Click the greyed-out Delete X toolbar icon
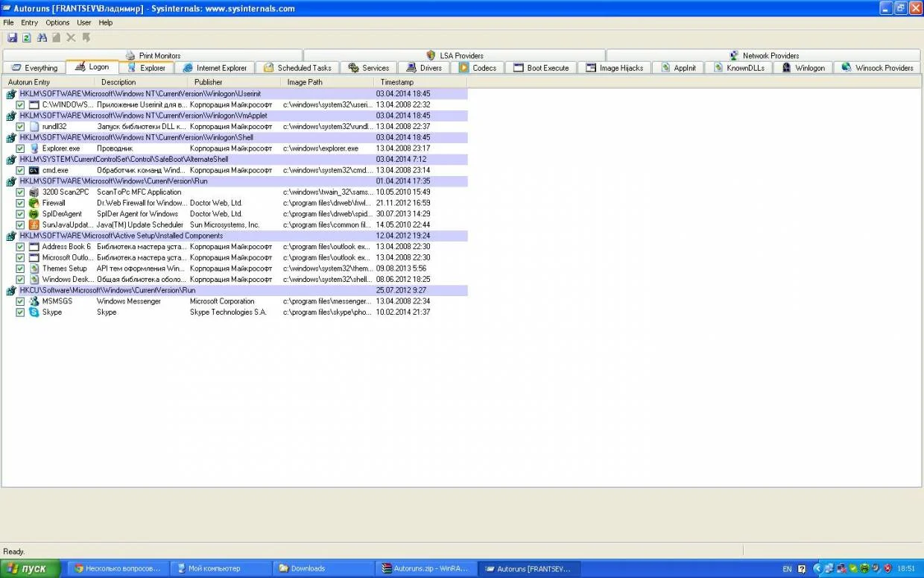 72,37
